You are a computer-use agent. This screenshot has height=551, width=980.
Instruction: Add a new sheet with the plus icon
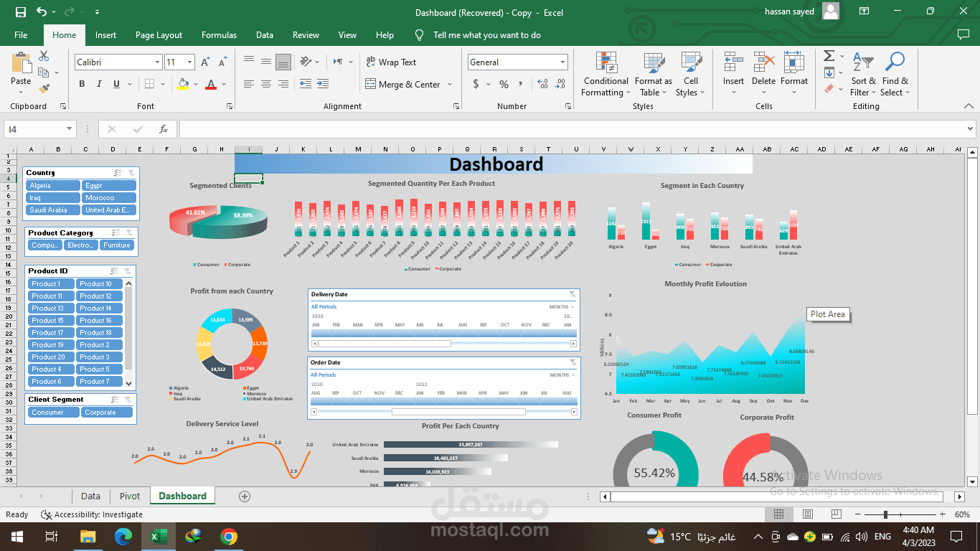point(245,496)
